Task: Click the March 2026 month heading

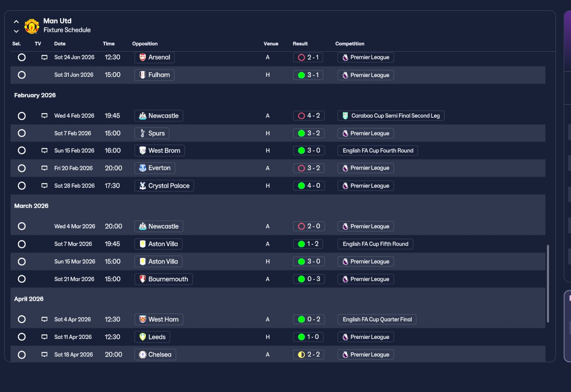Action: click(31, 206)
